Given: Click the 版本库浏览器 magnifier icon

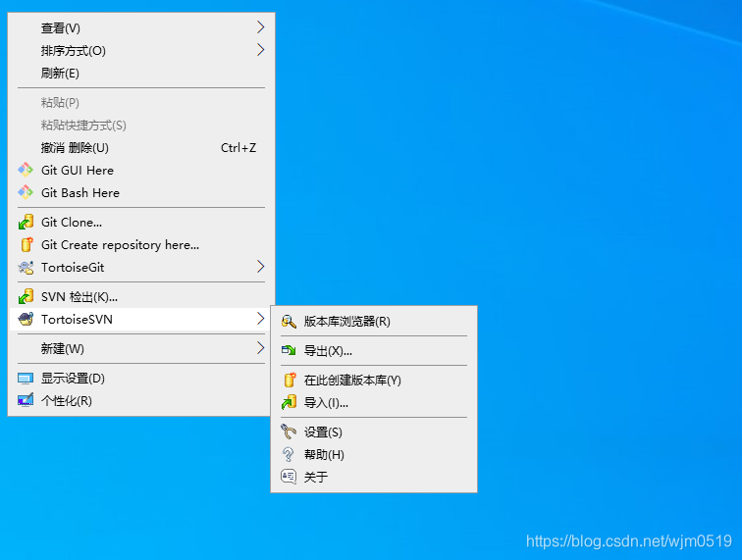Looking at the screenshot, I should tap(289, 322).
